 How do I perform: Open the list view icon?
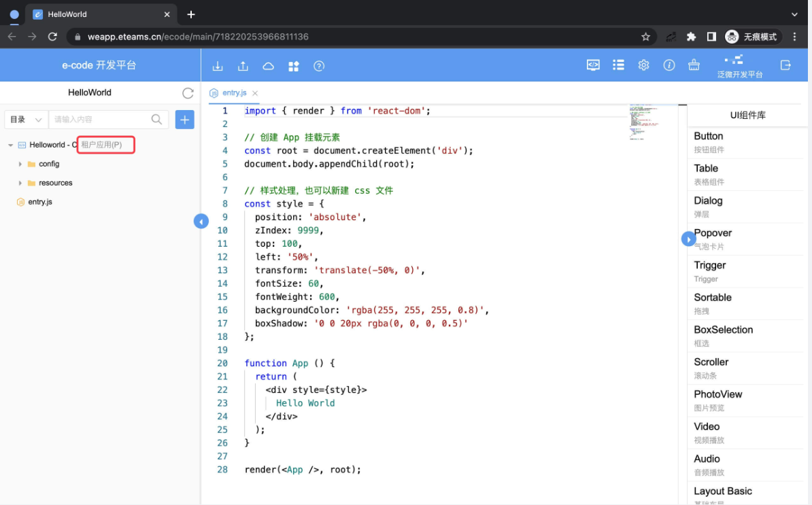618,65
